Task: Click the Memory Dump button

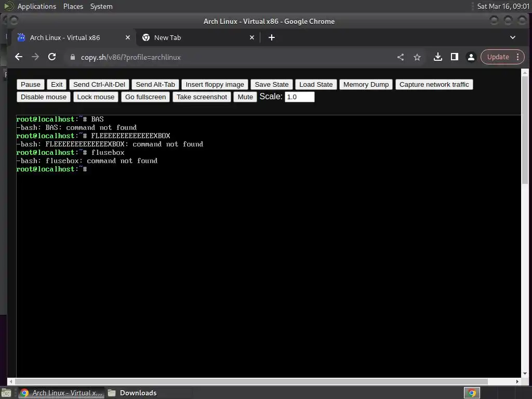Action: 366,85
